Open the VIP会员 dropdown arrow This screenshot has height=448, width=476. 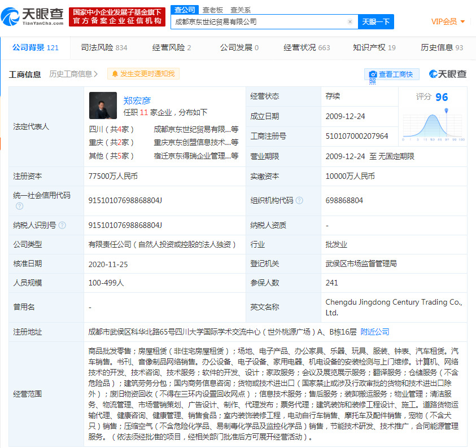coord(462,21)
